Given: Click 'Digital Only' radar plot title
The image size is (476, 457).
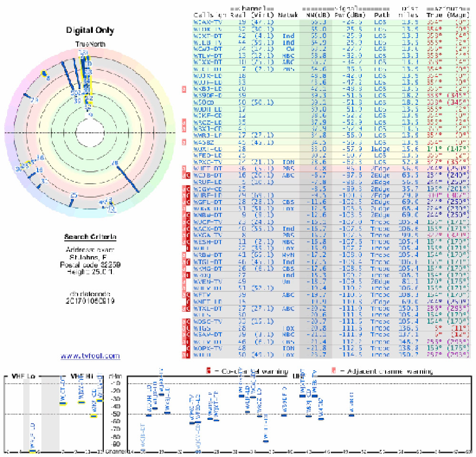Looking at the screenshot, I should pos(90,30).
